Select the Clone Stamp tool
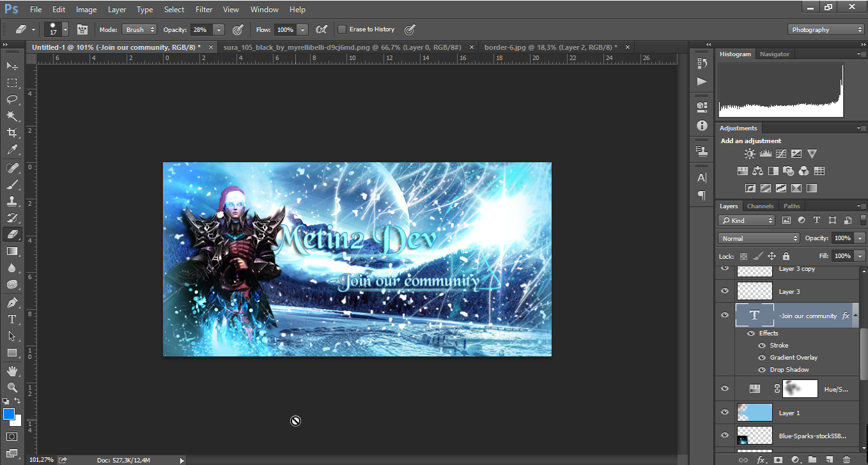Image resolution: width=868 pixels, height=465 pixels. pyautogui.click(x=12, y=201)
